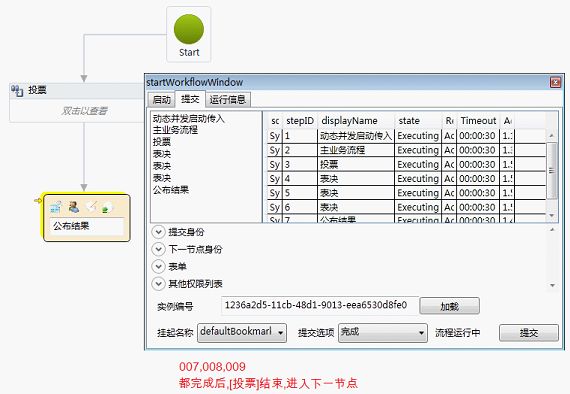The width and height of the screenshot is (570, 394).
Task: Click the state column header
Action: (x=418, y=121)
